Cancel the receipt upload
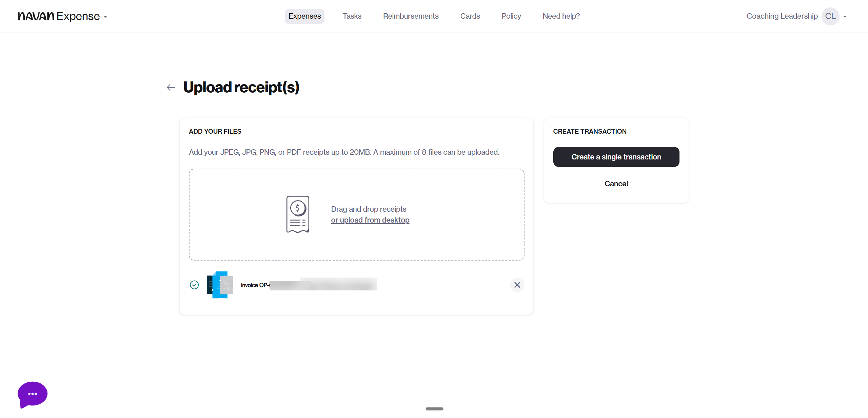 point(616,184)
